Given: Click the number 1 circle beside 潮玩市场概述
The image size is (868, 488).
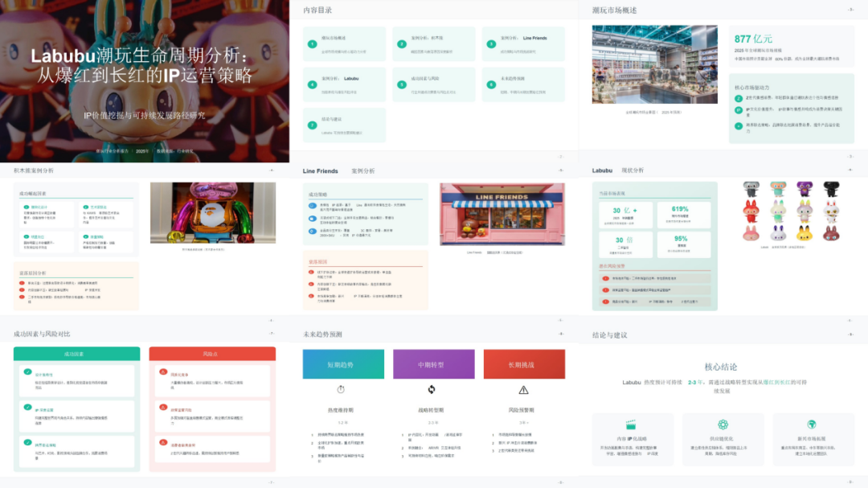Looking at the screenshot, I should click(x=312, y=43).
